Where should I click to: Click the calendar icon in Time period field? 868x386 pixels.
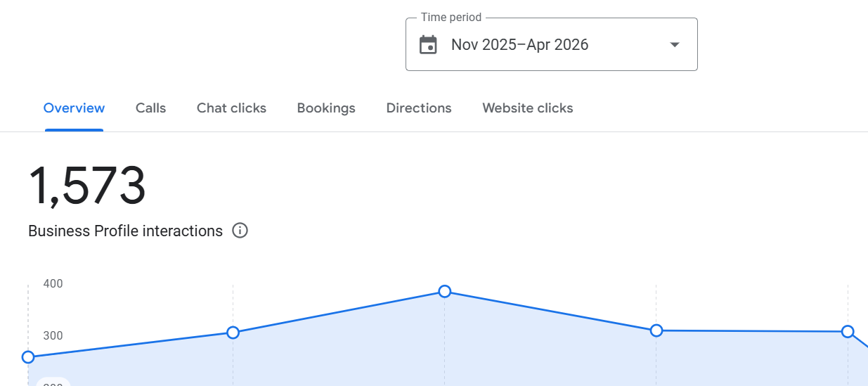coord(428,45)
